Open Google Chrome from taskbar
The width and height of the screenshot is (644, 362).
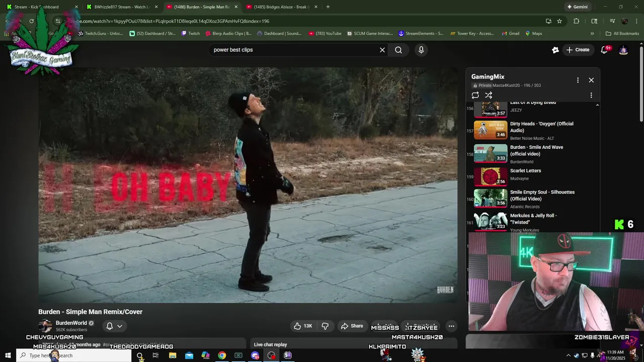click(x=222, y=355)
